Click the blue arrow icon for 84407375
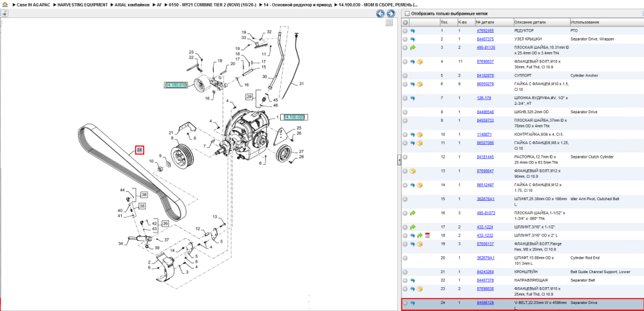The width and height of the screenshot is (644, 311). pos(413,39)
